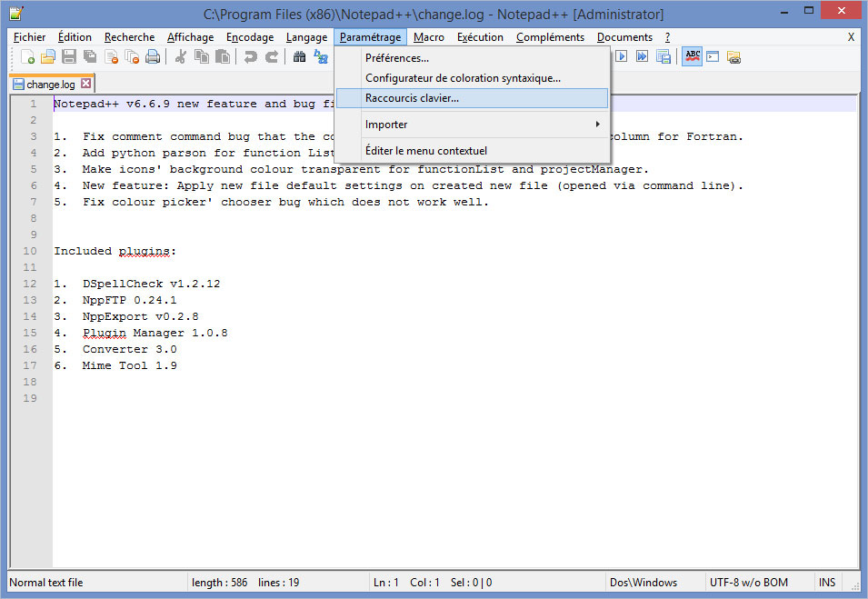Open the Édition menu
868x599 pixels.
click(x=75, y=37)
